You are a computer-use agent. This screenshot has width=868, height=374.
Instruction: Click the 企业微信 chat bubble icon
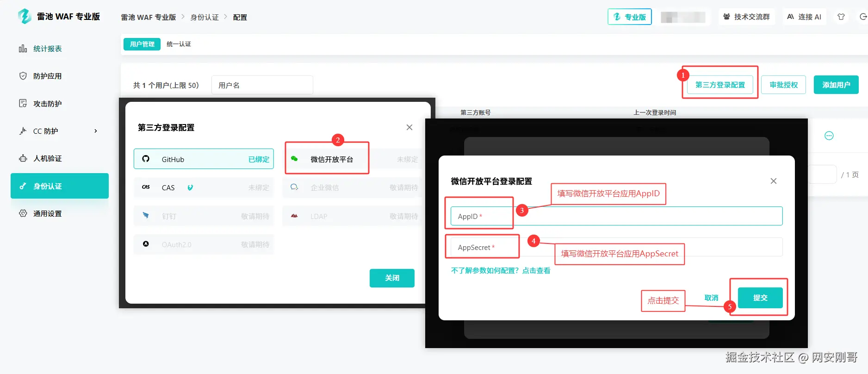pyautogui.click(x=294, y=187)
